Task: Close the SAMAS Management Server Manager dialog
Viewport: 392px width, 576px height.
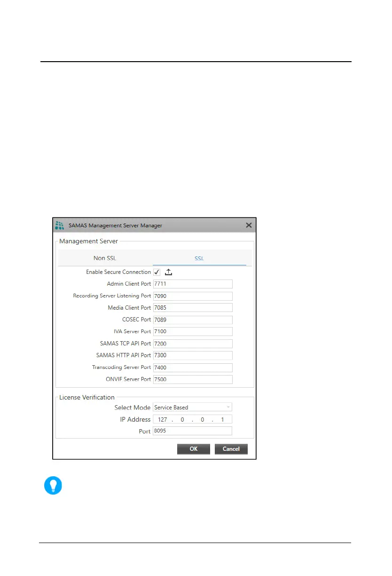Action: point(249,225)
